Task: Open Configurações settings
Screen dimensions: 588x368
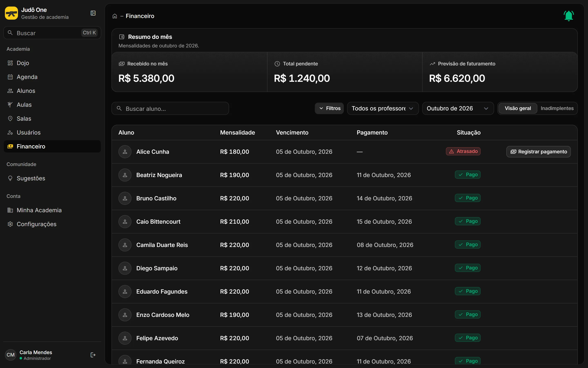Action: pos(52,224)
